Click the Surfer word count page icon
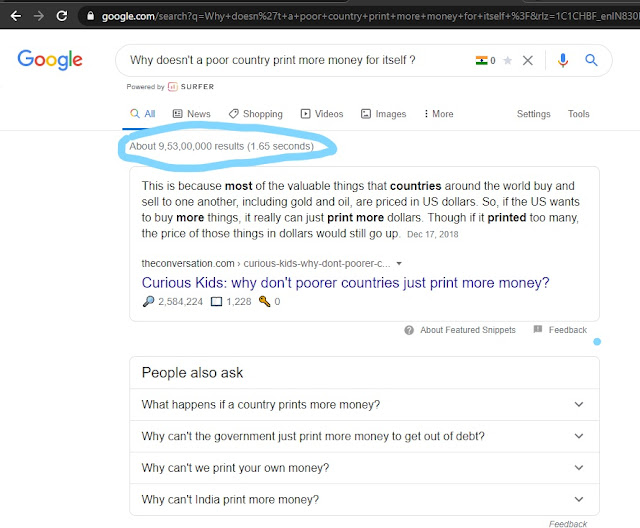 click(x=216, y=302)
